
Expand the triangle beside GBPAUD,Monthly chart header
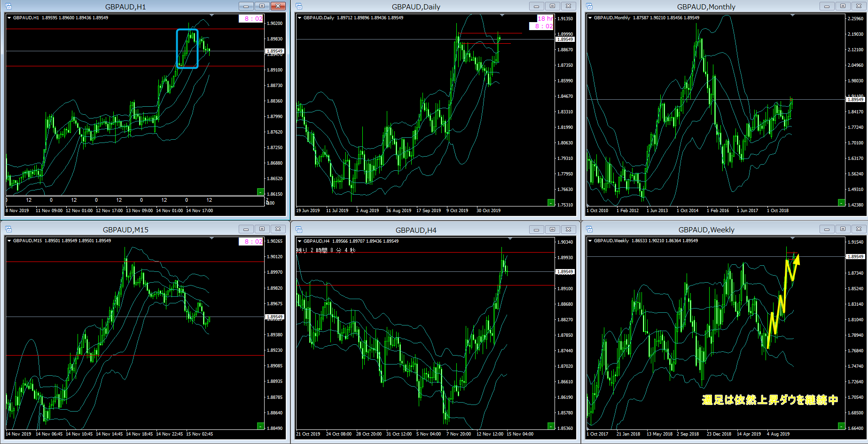pos(590,18)
